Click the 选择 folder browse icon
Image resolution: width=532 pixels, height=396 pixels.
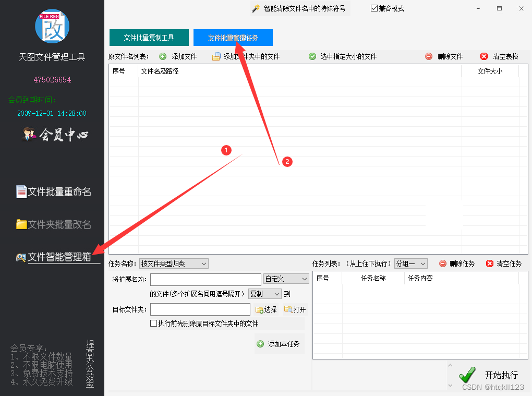coord(260,309)
